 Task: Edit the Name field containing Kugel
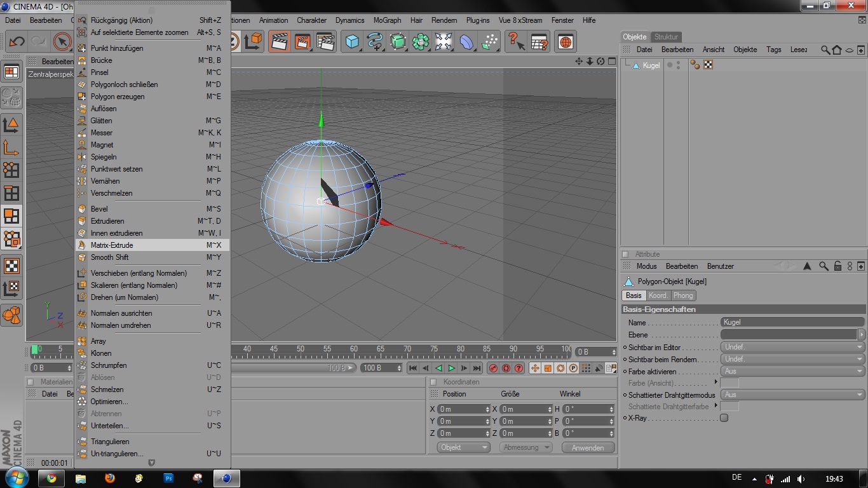tap(792, 322)
